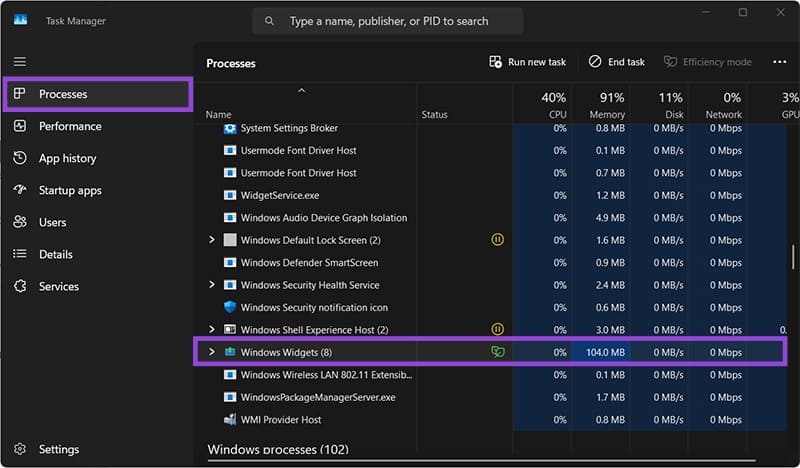Click suspended icon on Windows Shell Experience Host
800x468 pixels.
click(x=497, y=329)
